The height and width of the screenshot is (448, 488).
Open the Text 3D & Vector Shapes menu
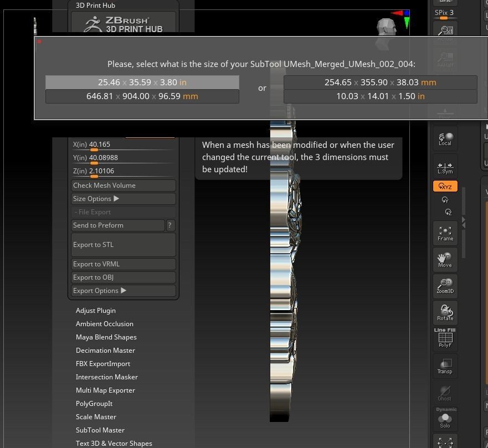[x=114, y=444]
